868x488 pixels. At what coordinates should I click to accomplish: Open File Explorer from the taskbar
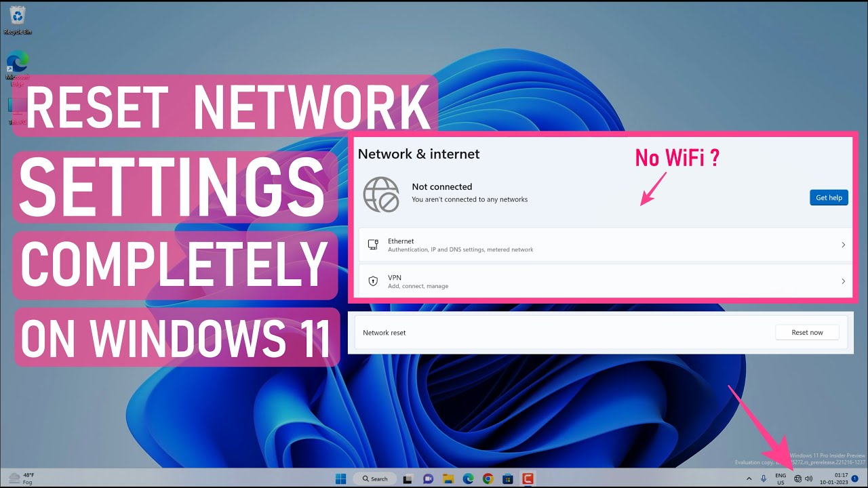tap(448, 479)
